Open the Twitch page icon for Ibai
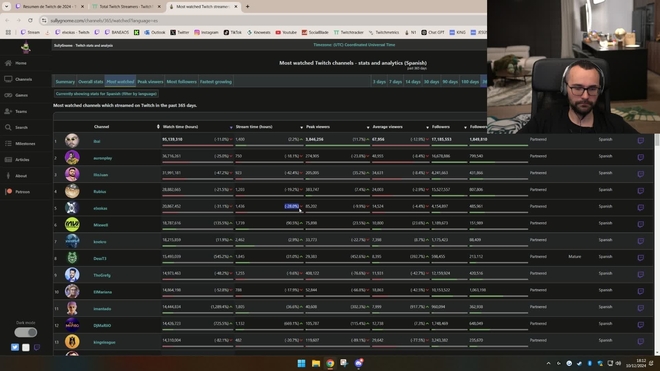The height and width of the screenshot is (371, 660). click(640, 141)
